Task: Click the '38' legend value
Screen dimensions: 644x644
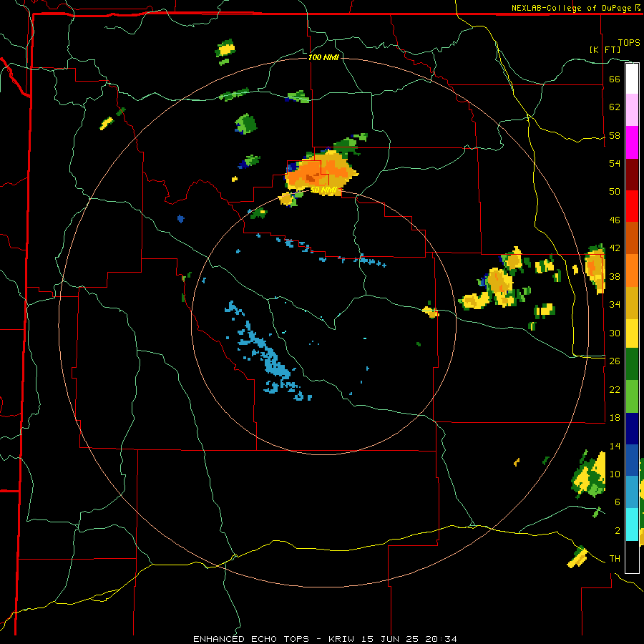Action: tap(615, 276)
